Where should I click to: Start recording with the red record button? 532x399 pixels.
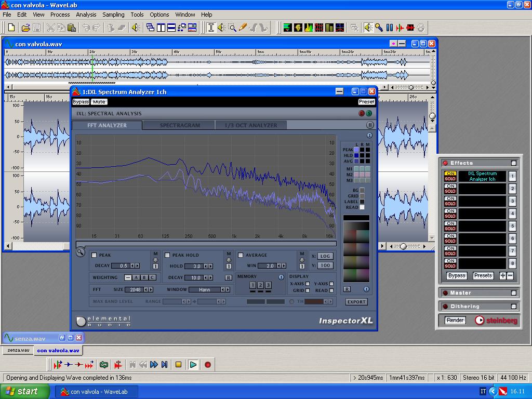coord(208,365)
